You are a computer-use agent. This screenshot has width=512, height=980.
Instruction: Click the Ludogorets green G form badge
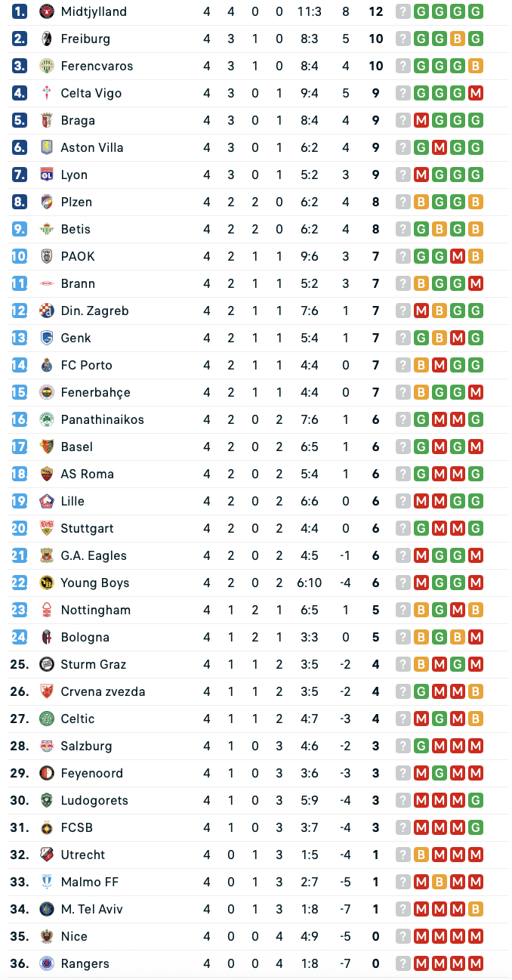475,800
